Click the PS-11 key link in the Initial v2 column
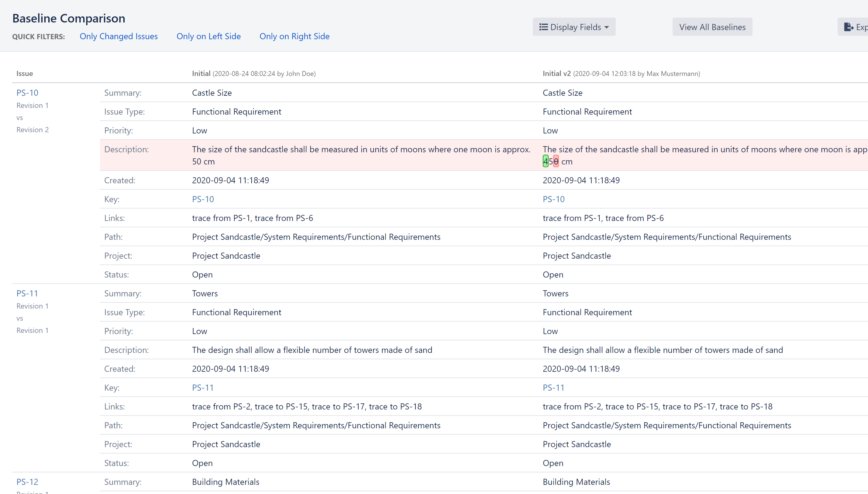 [553, 388]
